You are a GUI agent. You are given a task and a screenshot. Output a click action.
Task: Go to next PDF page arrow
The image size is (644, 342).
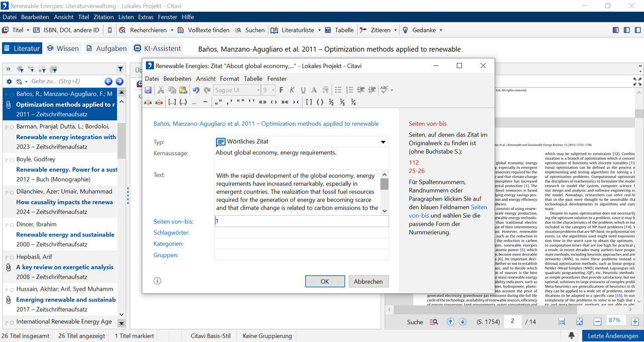coord(462,322)
